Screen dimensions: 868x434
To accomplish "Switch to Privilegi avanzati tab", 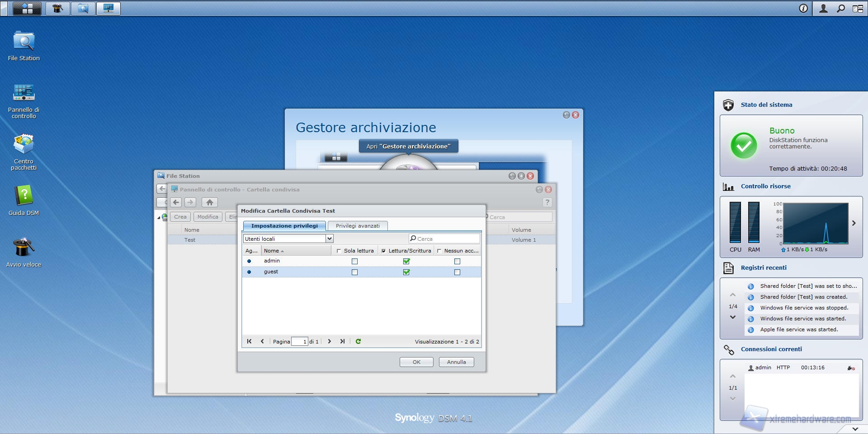I will [358, 226].
